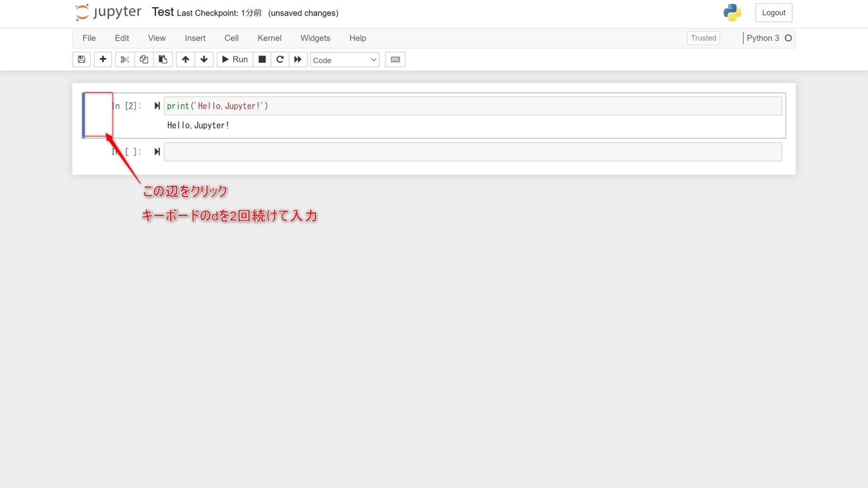Rename notebook by clicking Test title
Screen dimensions: 868x488
coord(162,12)
